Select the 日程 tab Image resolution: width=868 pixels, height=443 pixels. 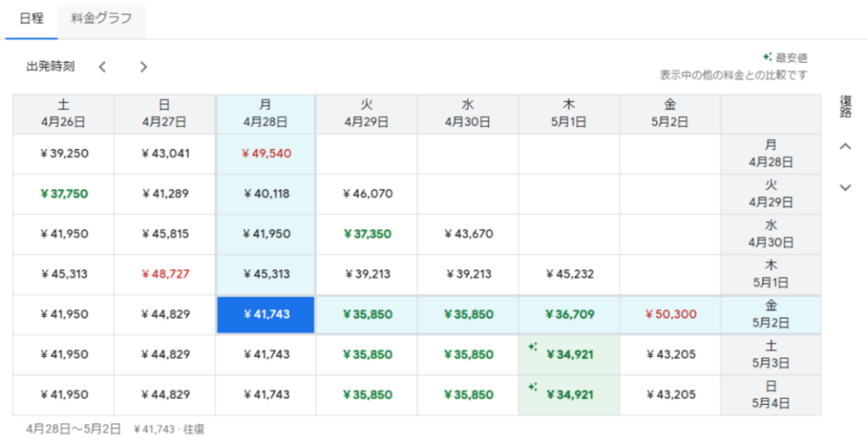(31, 19)
